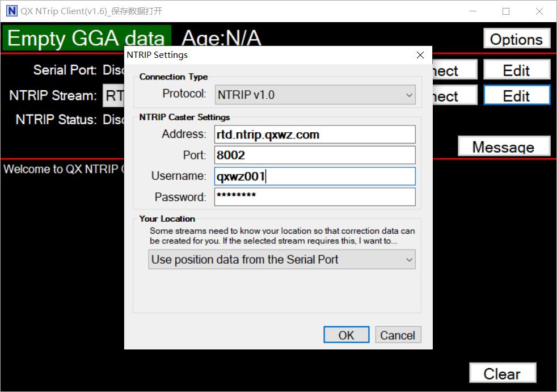Edit the Serial Port configuration
Viewport: 557px width, 392px height.
pos(516,69)
